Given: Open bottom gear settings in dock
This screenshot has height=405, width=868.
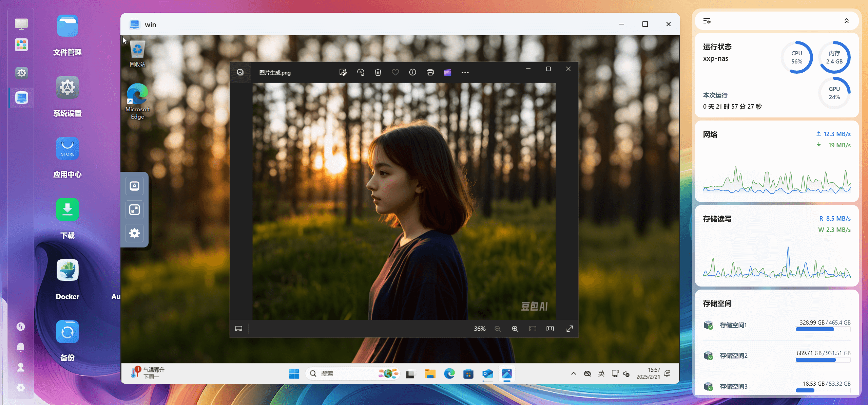Looking at the screenshot, I should click(x=21, y=388).
